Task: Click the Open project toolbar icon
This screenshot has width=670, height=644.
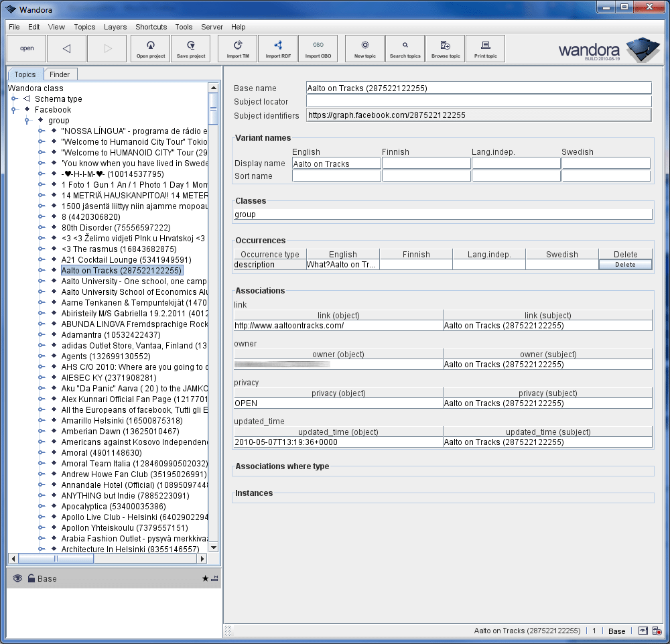Action: coord(151,48)
